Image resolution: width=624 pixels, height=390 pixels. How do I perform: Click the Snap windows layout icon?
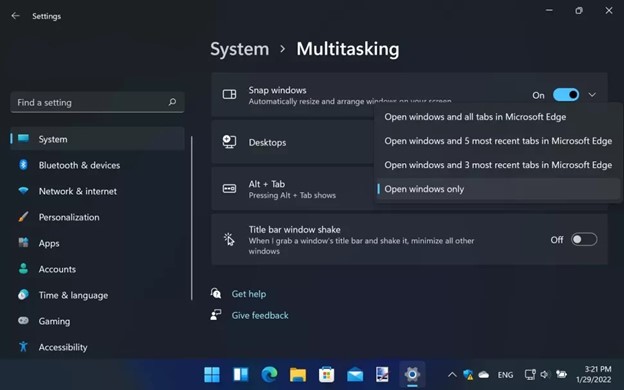pyautogui.click(x=229, y=94)
